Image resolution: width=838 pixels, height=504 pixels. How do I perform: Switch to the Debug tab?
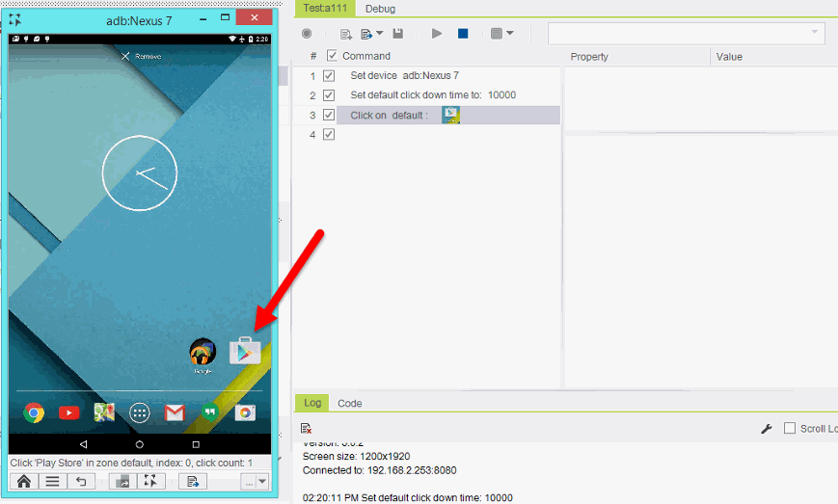click(x=380, y=9)
